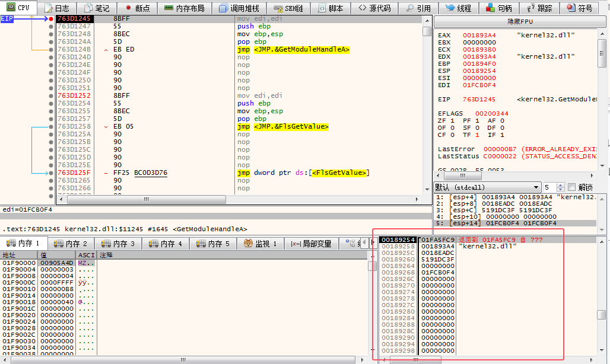Select the 内存 4 dump tab
Image resolution: width=610 pixels, height=364 pixels.
tap(166, 244)
